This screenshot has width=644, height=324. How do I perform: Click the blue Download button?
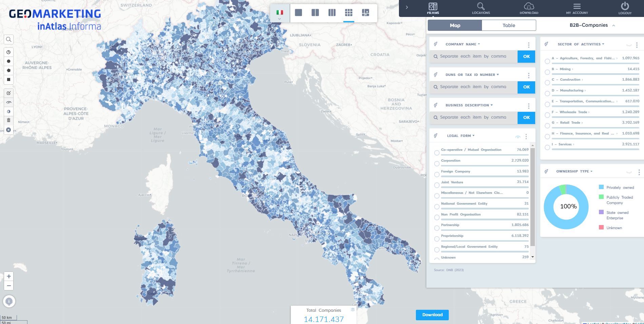pyautogui.click(x=432, y=315)
